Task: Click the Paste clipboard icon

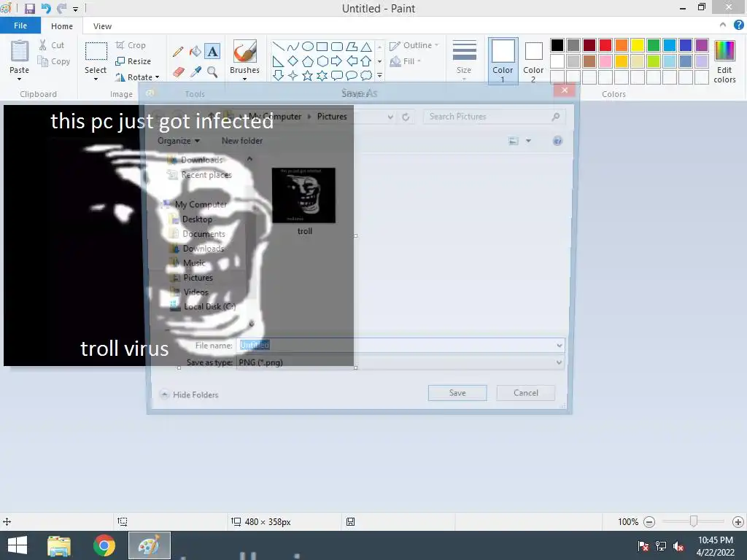Action: 20,51
